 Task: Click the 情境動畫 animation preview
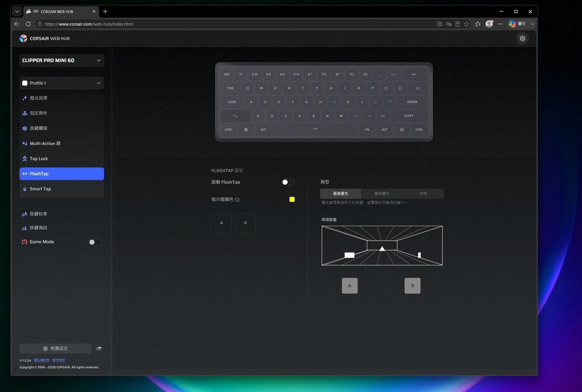tap(382, 245)
